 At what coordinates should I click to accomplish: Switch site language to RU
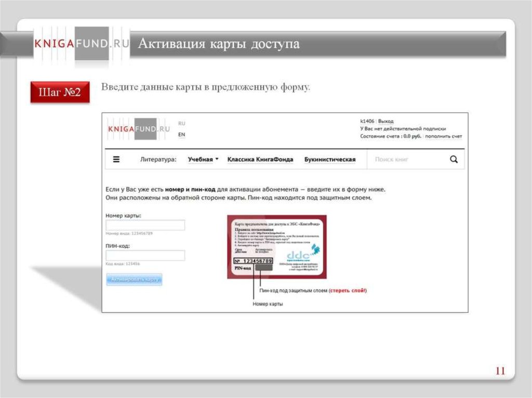181,123
